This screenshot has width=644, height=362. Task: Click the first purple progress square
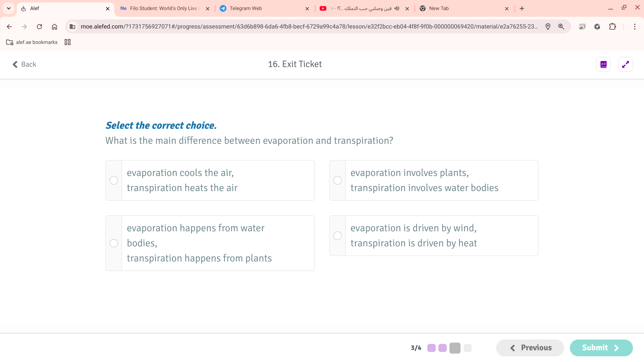point(431,348)
